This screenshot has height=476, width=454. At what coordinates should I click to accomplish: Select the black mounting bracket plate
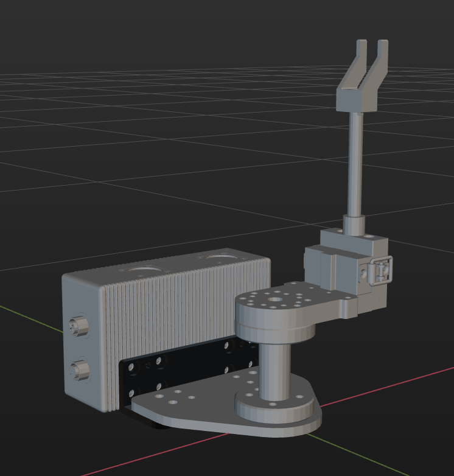183,373
